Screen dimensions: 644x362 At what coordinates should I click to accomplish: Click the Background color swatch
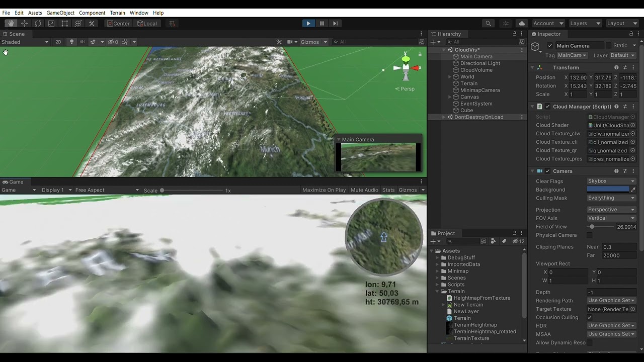(608, 190)
